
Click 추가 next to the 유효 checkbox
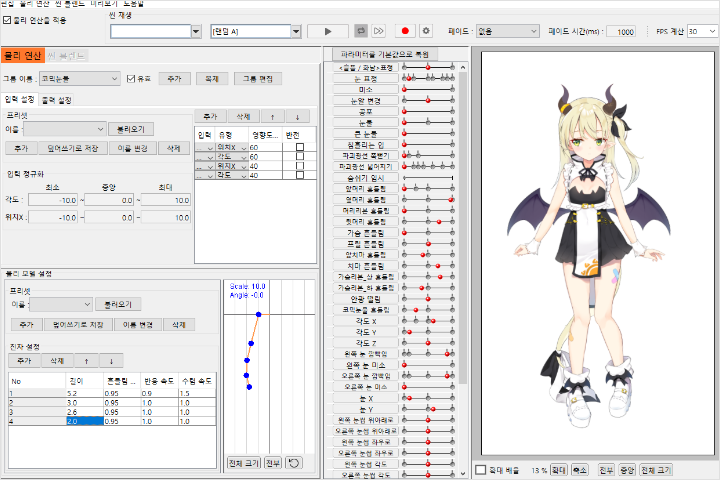tap(174, 79)
